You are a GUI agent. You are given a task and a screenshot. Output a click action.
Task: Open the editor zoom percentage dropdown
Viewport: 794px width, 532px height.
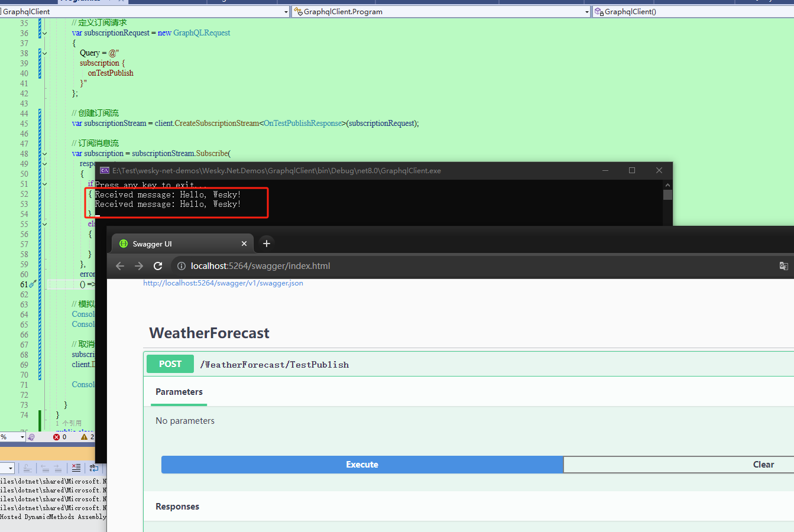tap(12, 437)
